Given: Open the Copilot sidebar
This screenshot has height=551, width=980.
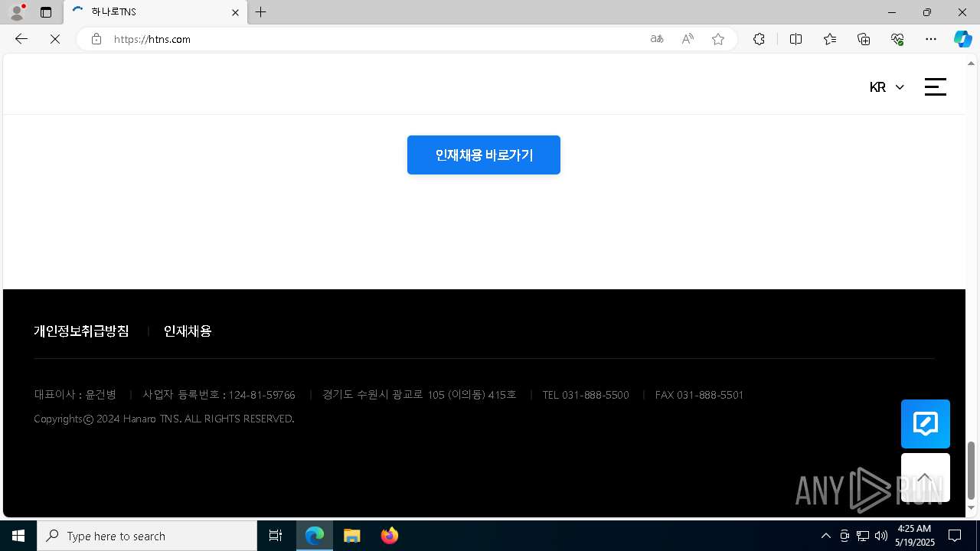Looking at the screenshot, I should coord(962,39).
